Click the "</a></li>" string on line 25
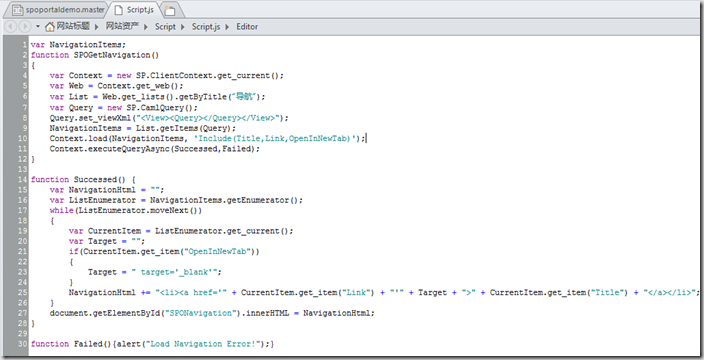The height and width of the screenshot is (360, 704). [669, 293]
